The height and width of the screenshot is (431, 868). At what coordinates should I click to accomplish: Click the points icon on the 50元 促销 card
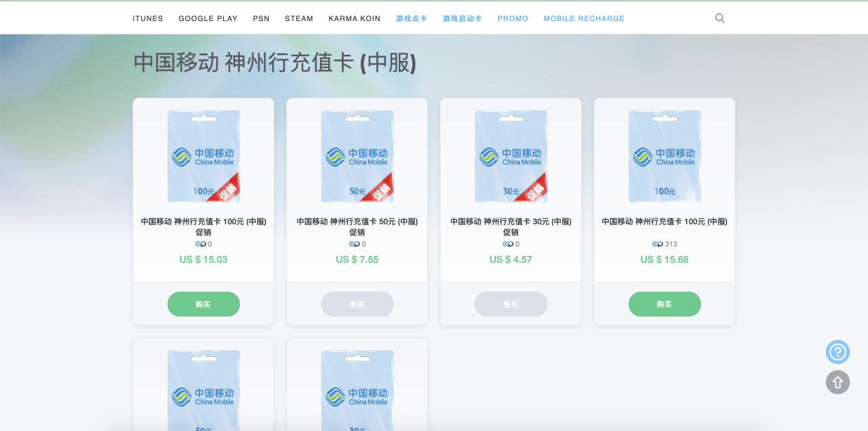pyautogui.click(x=354, y=244)
